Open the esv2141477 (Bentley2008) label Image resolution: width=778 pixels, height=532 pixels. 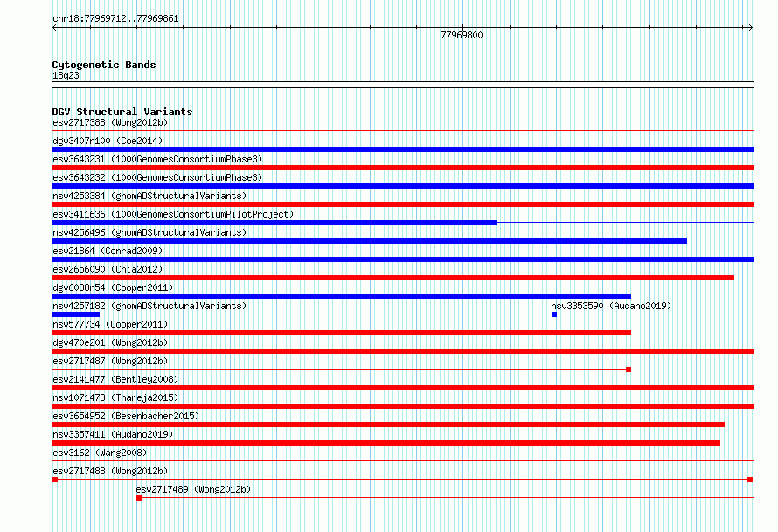(x=115, y=379)
